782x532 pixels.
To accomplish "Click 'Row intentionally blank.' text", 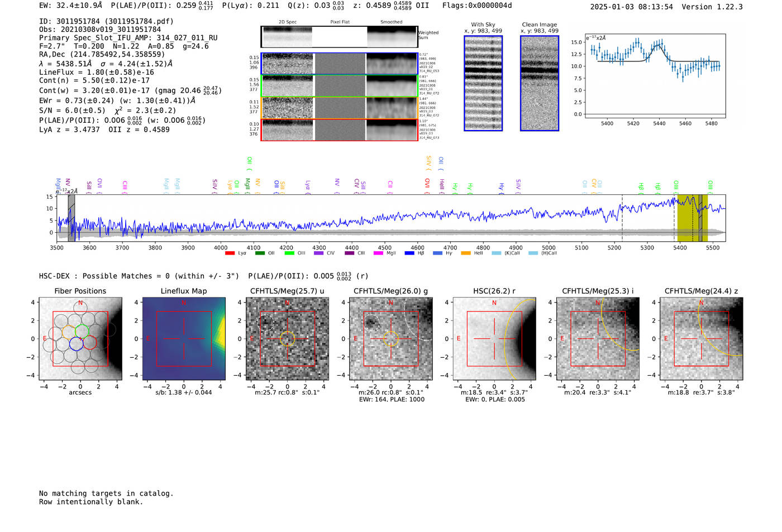I will [x=91, y=502].
